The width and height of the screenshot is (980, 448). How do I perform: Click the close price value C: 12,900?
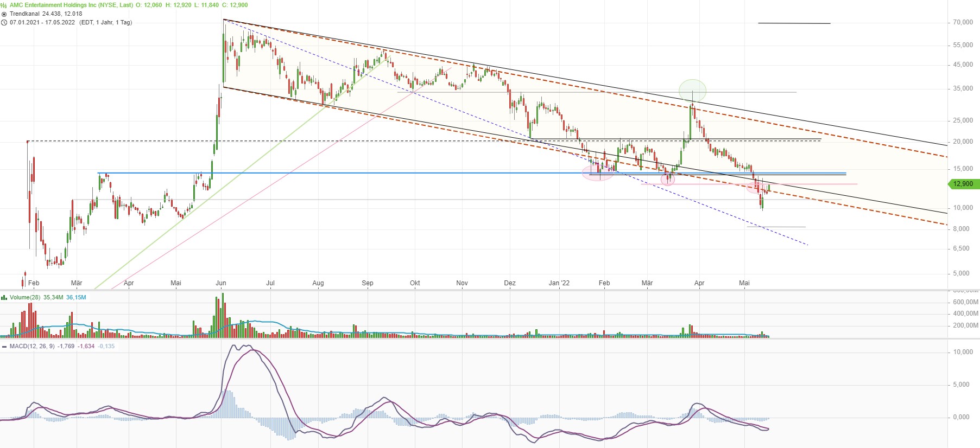[x=235, y=5]
